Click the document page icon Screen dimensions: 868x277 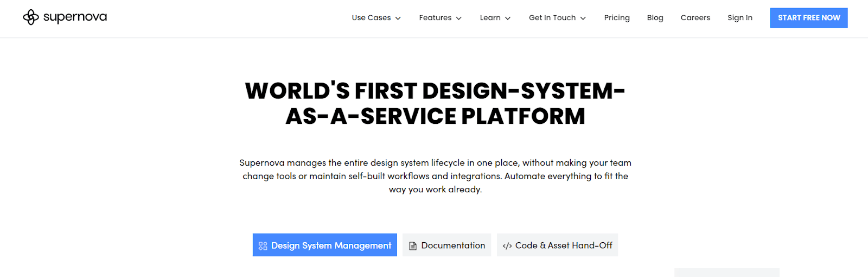[413, 246]
